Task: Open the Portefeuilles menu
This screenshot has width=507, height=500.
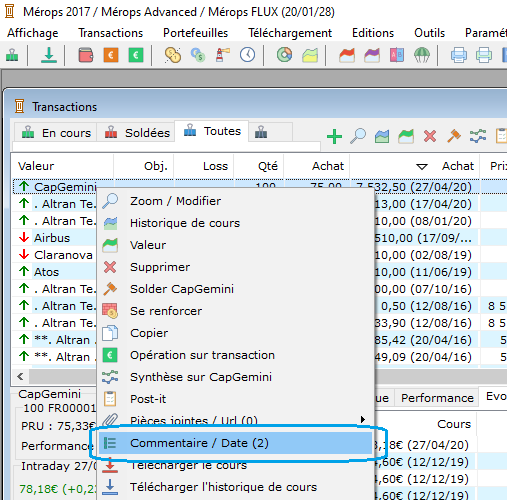Action: pos(195,33)
